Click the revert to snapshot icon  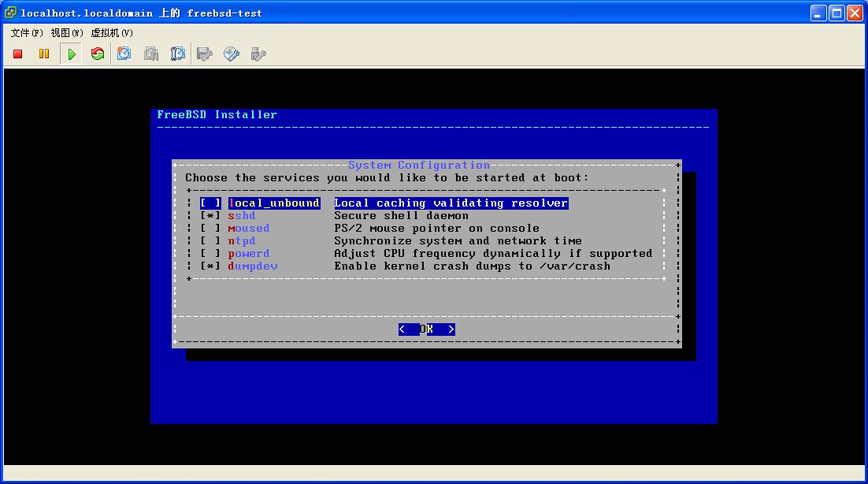[x=151, y=54]
